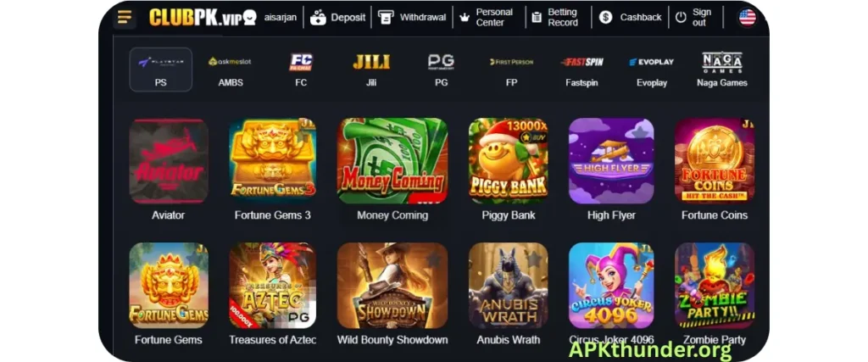
Task: Open the hamburger menu icon
Action: click(125, 18)
